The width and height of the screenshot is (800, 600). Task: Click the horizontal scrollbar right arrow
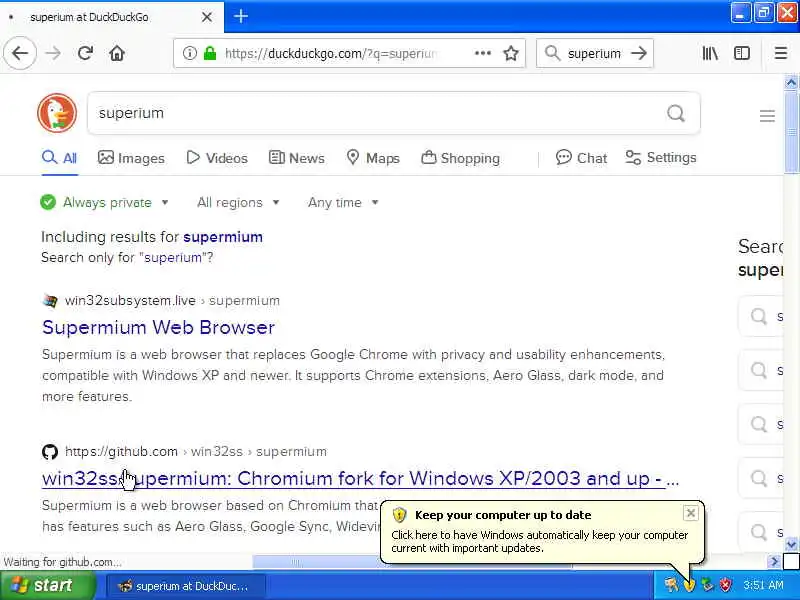pyautogui.click(x=774, y=561)
